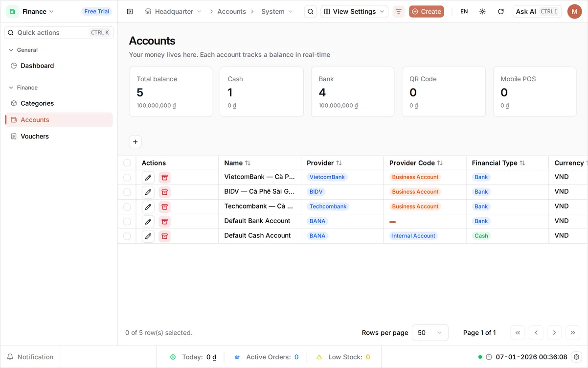
Task: Archive the BIDV account row
Action: pyautogui.click(x=165, y=192)
